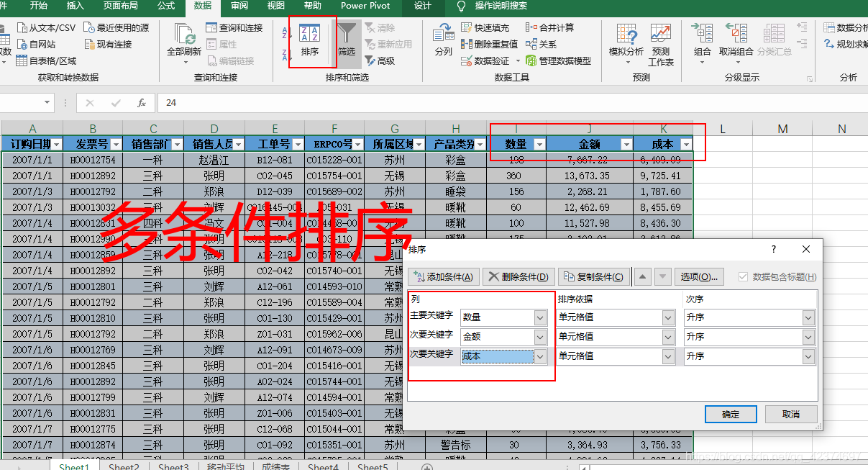
Task: Open filter dropdown on 金额 header
Action: (x=626, y=145)
